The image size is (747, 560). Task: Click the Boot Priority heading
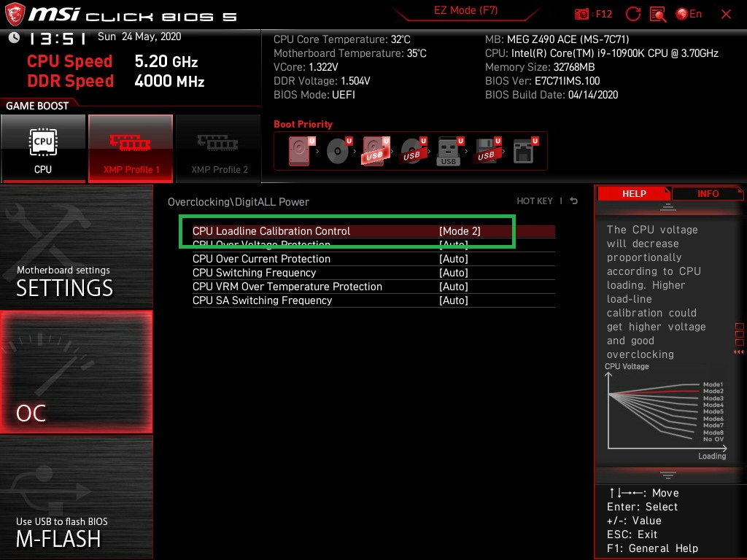303,124
